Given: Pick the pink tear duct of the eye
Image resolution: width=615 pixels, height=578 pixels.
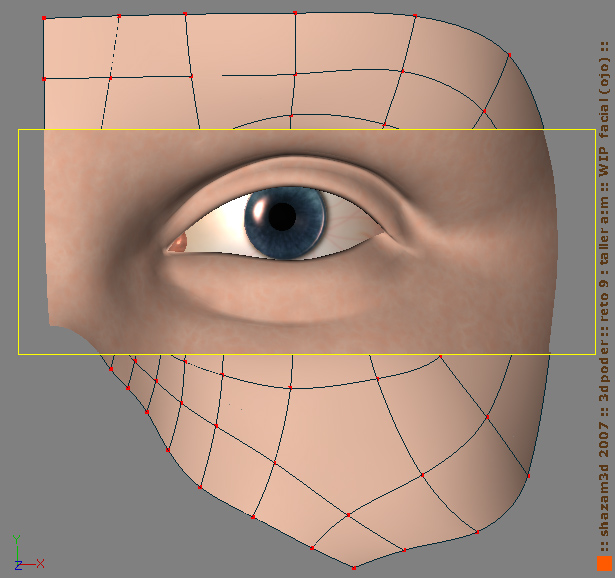Looking at the screenshot, I should [x=178, y=243].
